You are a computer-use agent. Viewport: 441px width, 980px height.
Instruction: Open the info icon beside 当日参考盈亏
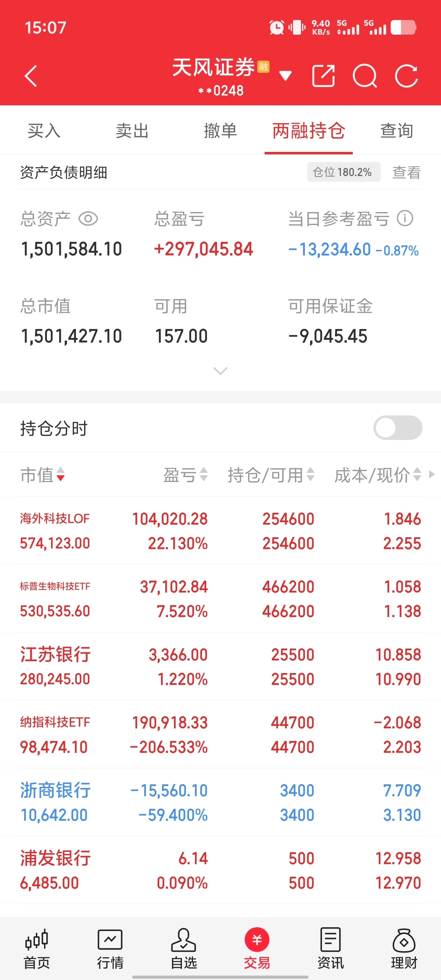pyautogui.click(x=405, y=219)
